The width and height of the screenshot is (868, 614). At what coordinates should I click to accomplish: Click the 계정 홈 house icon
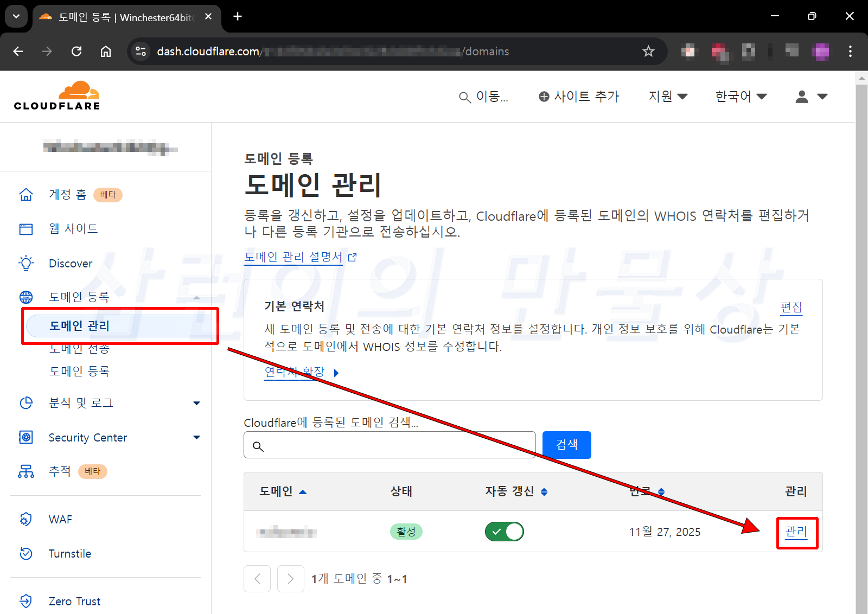(x=26, y=194)
